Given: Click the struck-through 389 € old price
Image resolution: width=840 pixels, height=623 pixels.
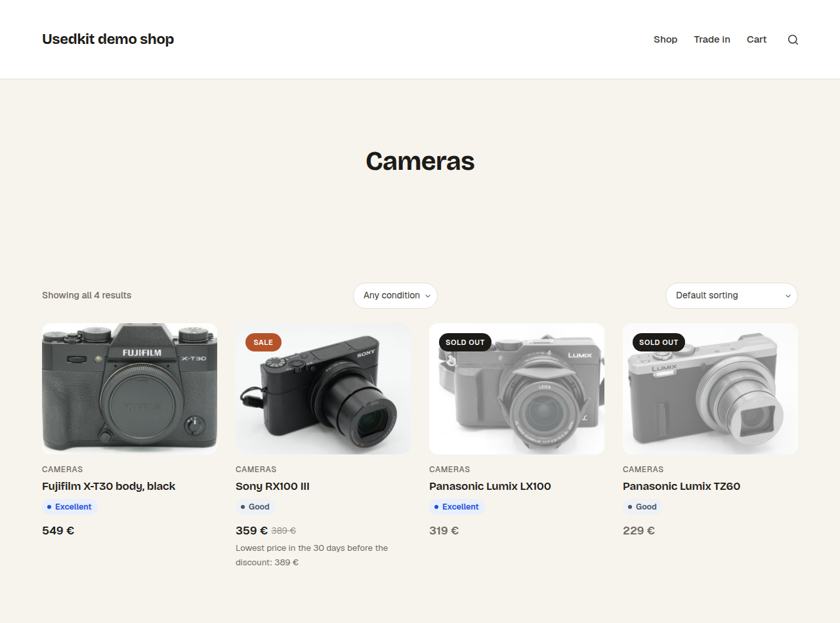Looking at the screenshot, I should pos(283,531).
